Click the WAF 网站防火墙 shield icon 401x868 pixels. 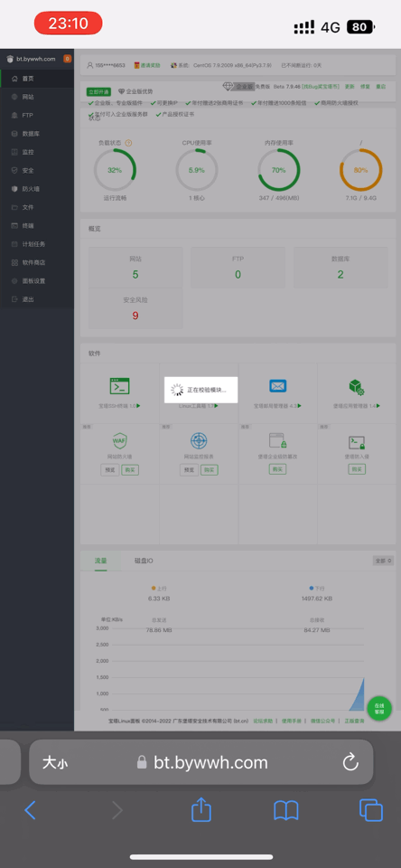119,440
